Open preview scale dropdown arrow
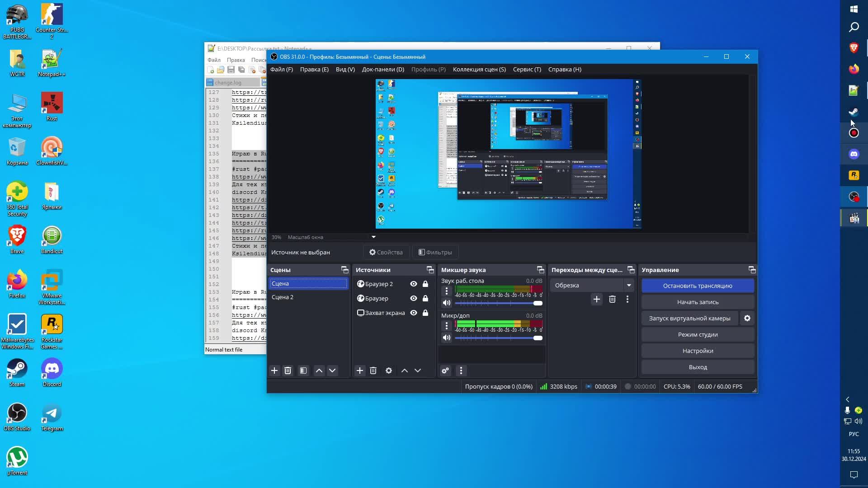Image resolution: width=868 pixels, height=488 pixels. (x=373, y=237)
